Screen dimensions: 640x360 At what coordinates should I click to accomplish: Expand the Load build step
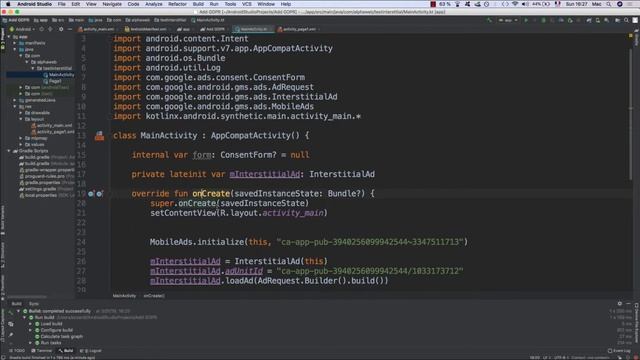point(31,324)
